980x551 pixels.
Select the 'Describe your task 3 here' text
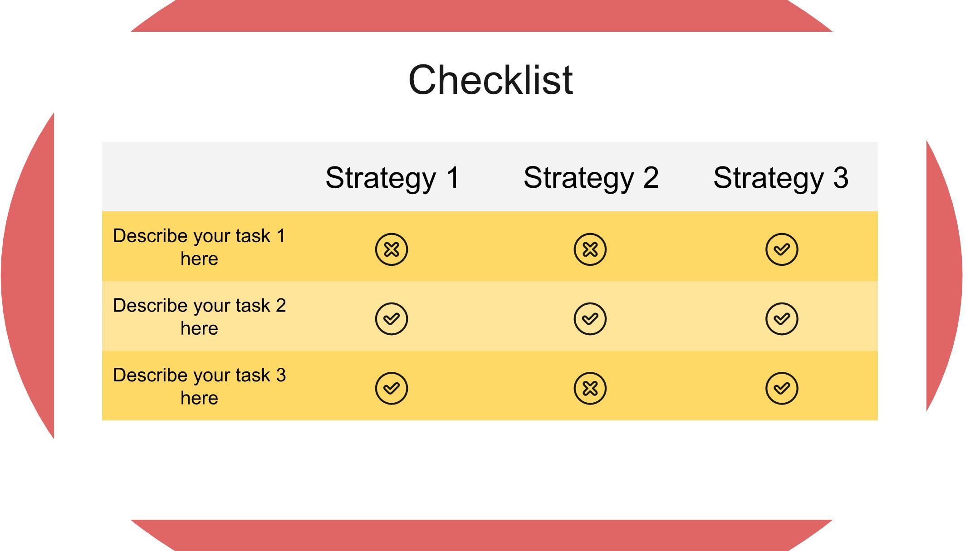click(x=199, y=386)
